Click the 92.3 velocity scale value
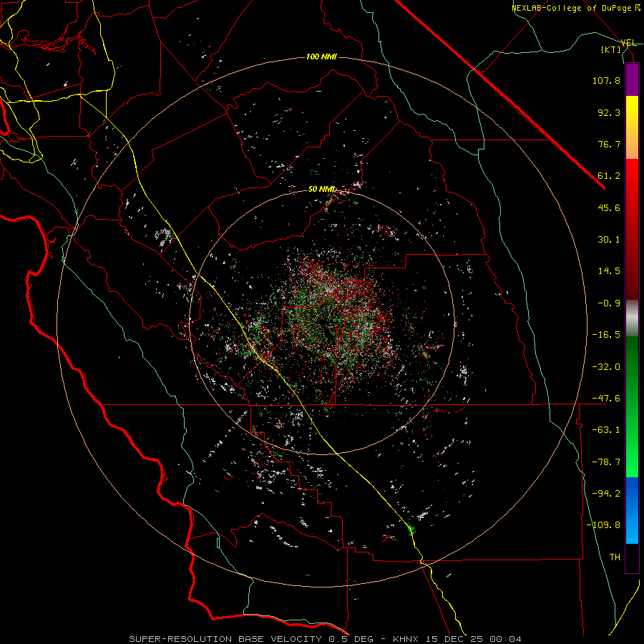The width and height of the screenshot is (644, 644). [x=609, y=112]
